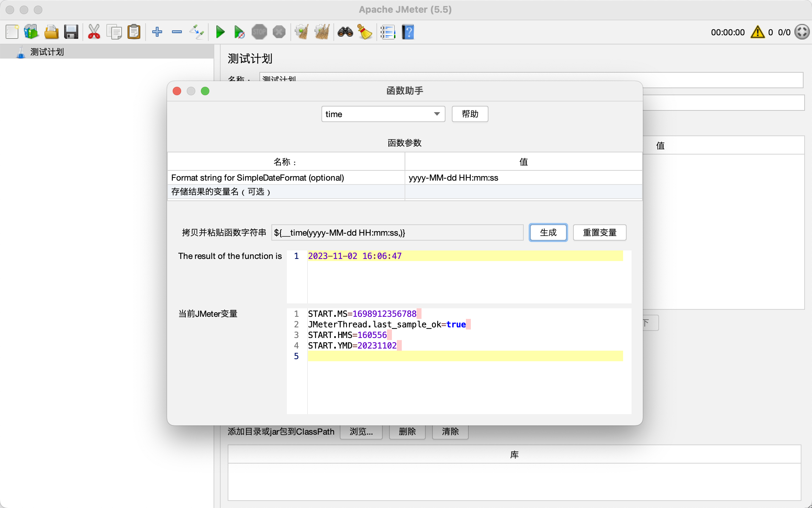Click the blue plus Expand all icon

pyautogui.click(x=157, y=32)
